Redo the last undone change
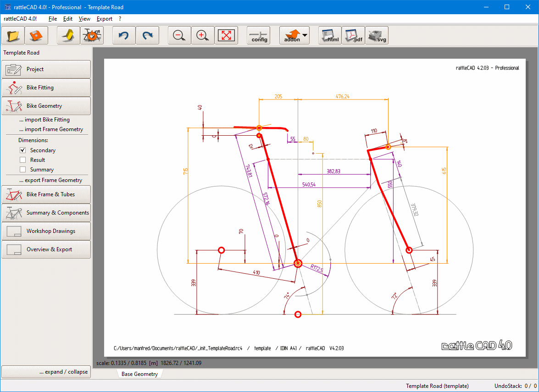This screenshot has height=392, width=539. click(147, 35)
